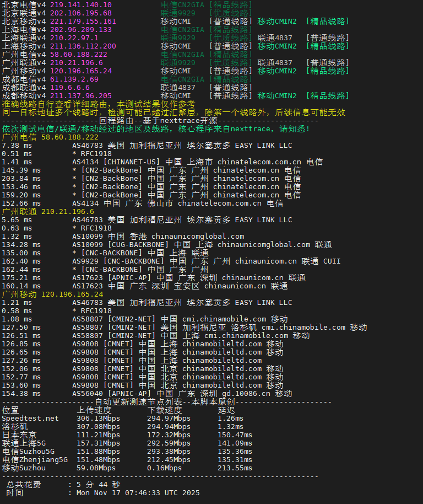
Task: Select the 广州电信 58.60.188.222 trace heading
Action: 50,137
